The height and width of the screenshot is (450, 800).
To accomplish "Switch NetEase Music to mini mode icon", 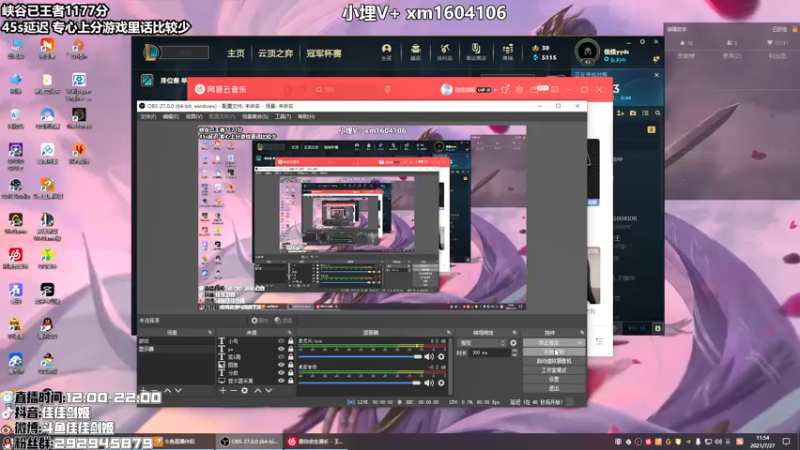I will point(555,89).
